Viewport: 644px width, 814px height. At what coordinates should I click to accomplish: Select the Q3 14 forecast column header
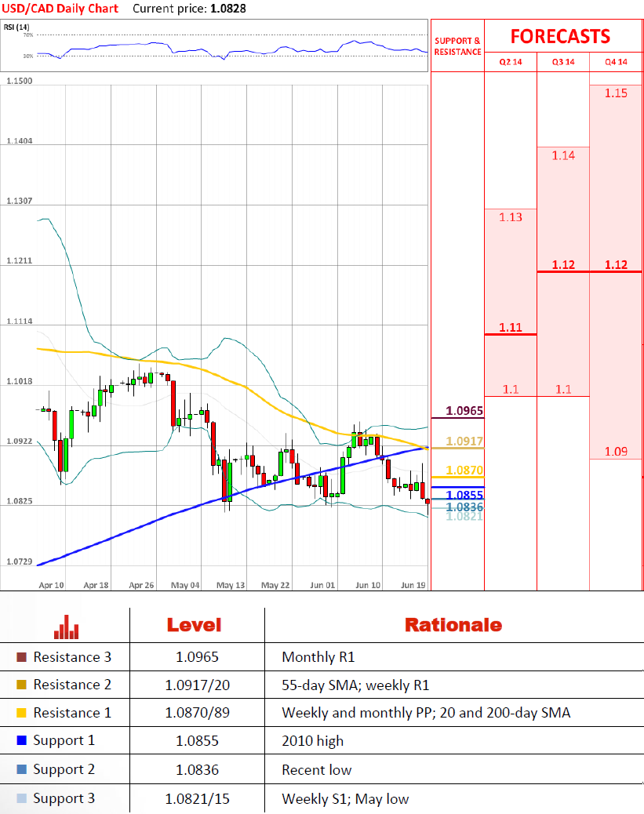pyautogui.click(x=563, y=62)
